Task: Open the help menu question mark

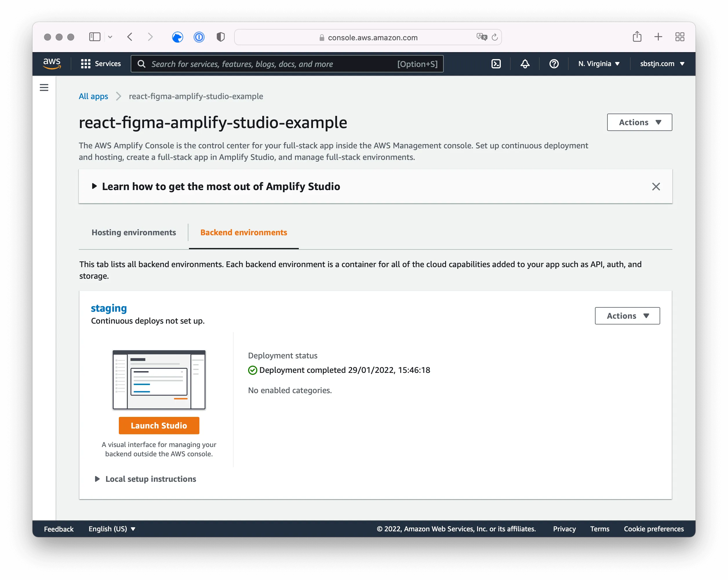Action: [x=554, y=63]
